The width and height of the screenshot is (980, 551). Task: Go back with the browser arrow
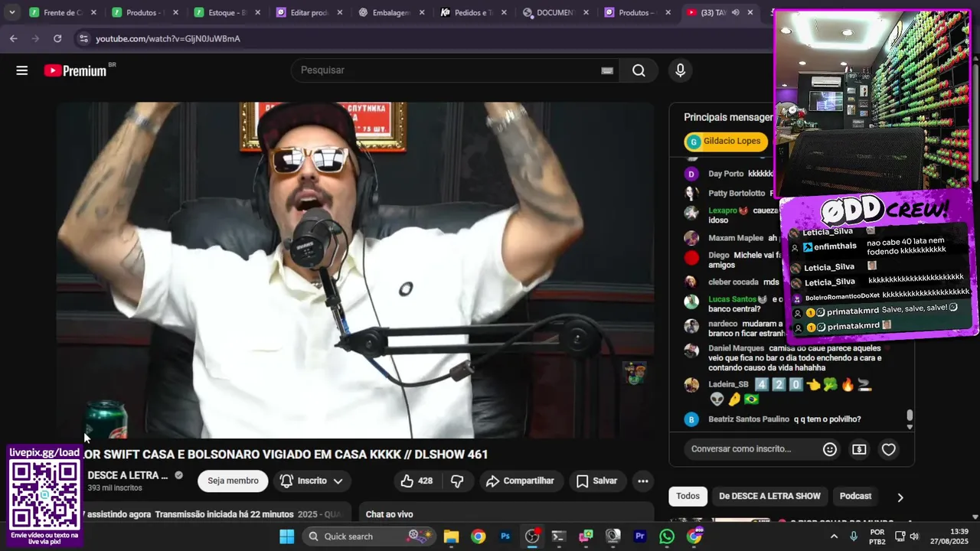(x=14, y=38)
